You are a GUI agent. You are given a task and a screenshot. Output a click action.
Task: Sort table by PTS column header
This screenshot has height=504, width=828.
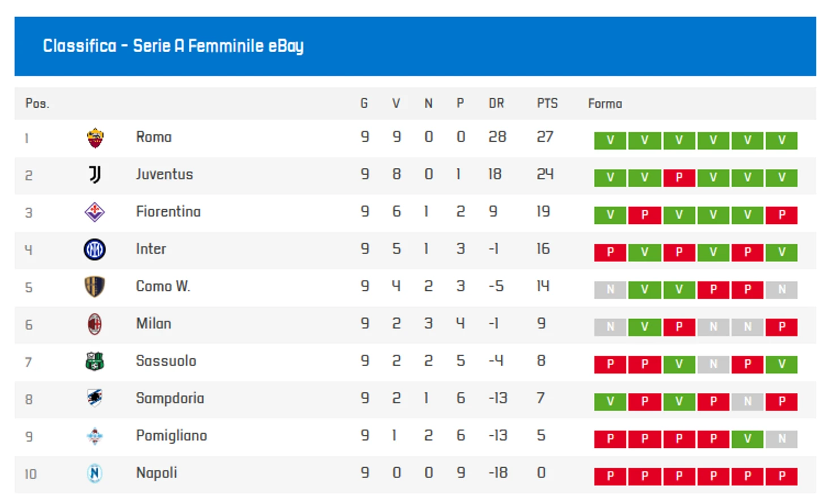point(547,104)
